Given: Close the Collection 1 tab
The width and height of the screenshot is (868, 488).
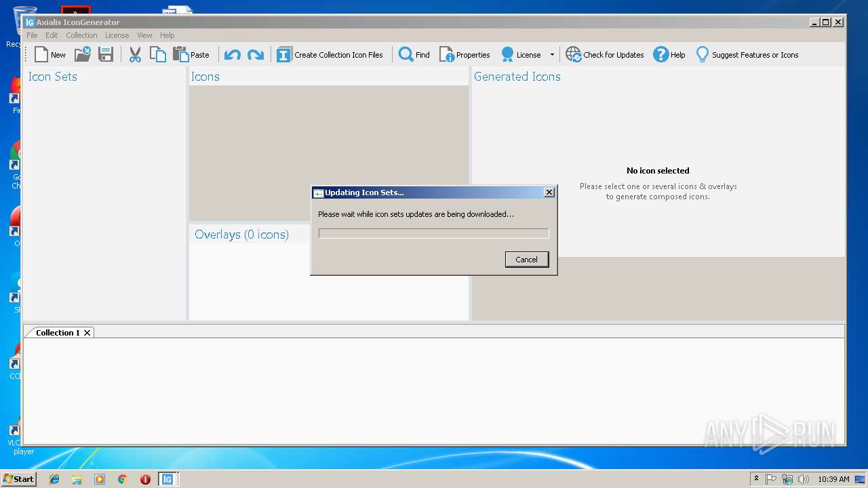Looking at the screenshot, I should point(87,333).
